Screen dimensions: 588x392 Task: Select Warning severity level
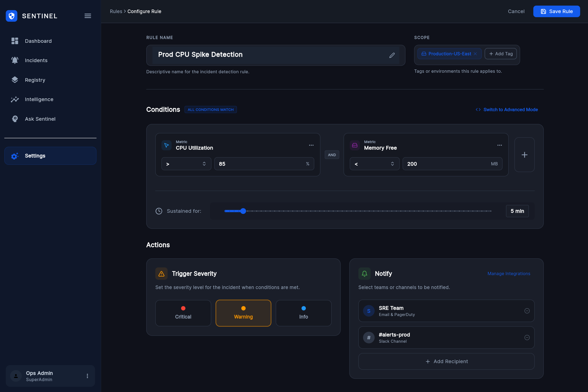tap(243, 313)
